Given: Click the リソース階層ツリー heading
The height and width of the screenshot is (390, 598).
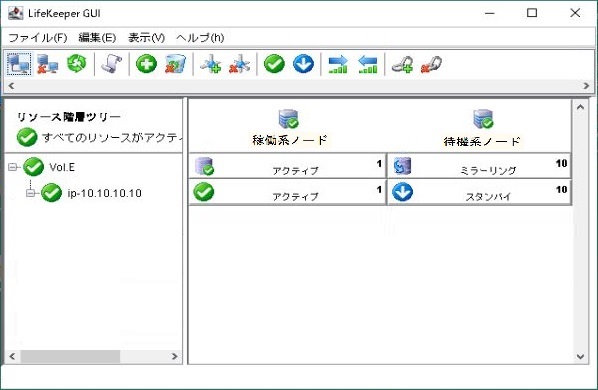Looking at the screenshot, I should (x=69, y=117).
